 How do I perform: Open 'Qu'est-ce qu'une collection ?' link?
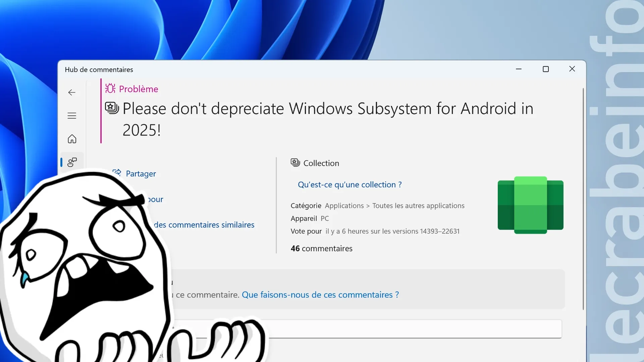(x=350, y=185)
